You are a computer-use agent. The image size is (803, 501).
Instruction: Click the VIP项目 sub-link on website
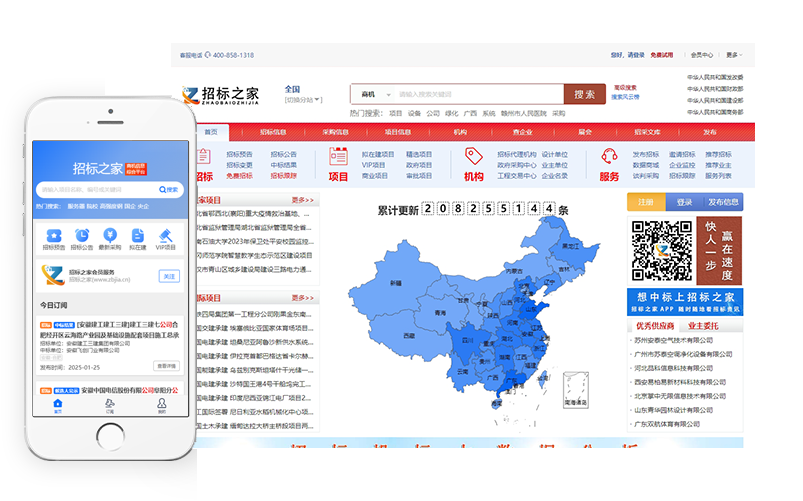[373, 165]
